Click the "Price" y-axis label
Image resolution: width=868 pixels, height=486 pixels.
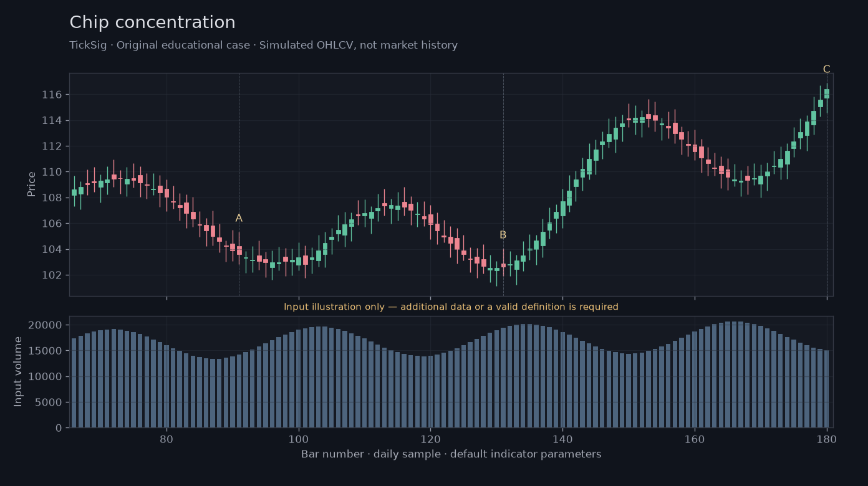31,184
